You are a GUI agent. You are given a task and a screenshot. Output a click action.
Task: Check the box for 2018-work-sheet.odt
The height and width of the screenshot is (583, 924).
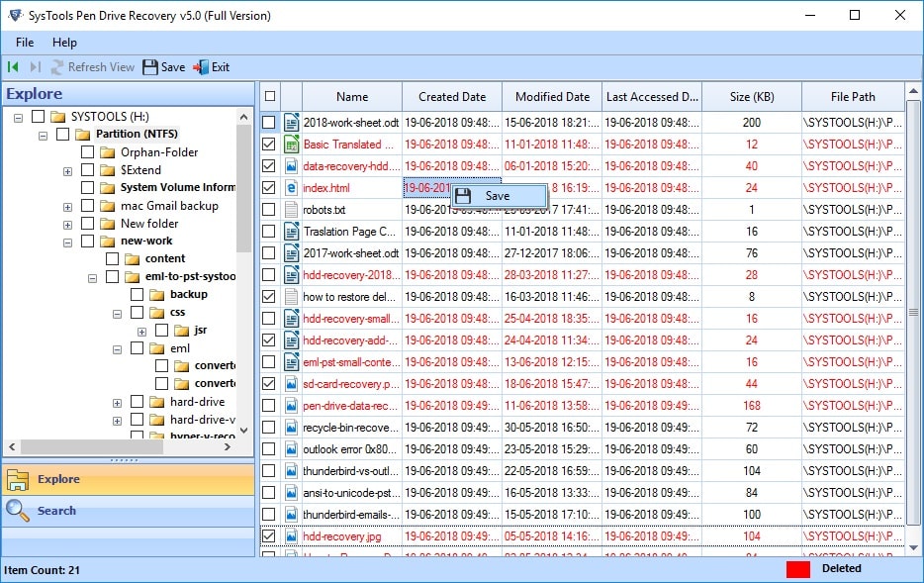(269, 123)
